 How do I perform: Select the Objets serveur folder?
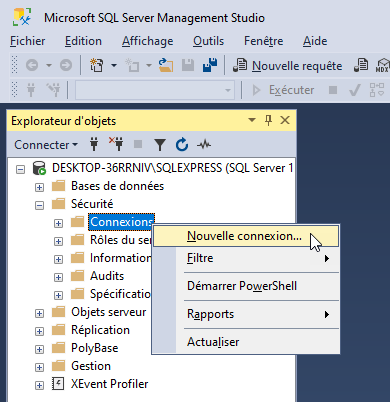pyautogui.click(x=109, y=312)
